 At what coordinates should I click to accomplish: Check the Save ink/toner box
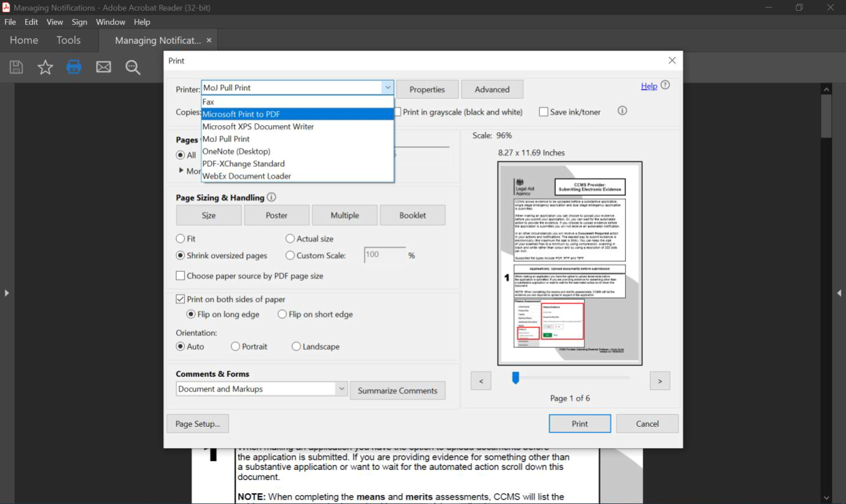543,111
